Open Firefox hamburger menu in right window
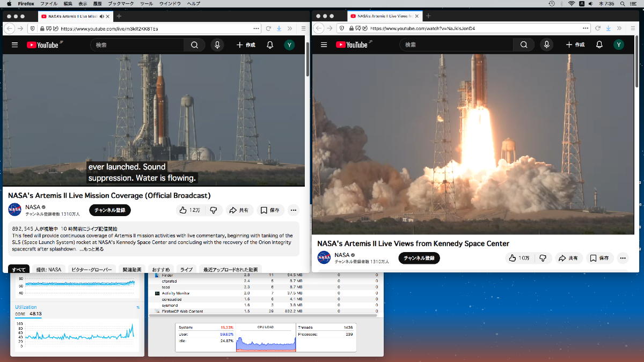This screenshot has width=644, height=362. [633, 28]
